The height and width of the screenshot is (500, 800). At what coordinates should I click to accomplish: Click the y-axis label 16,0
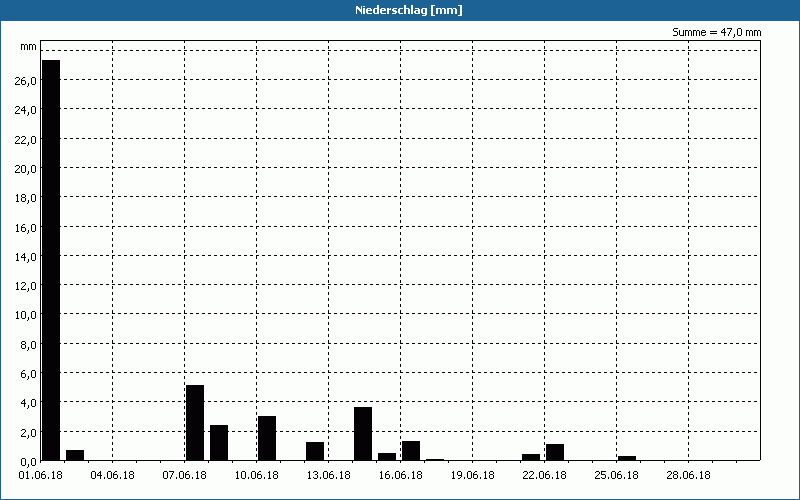tap(26, 228)
